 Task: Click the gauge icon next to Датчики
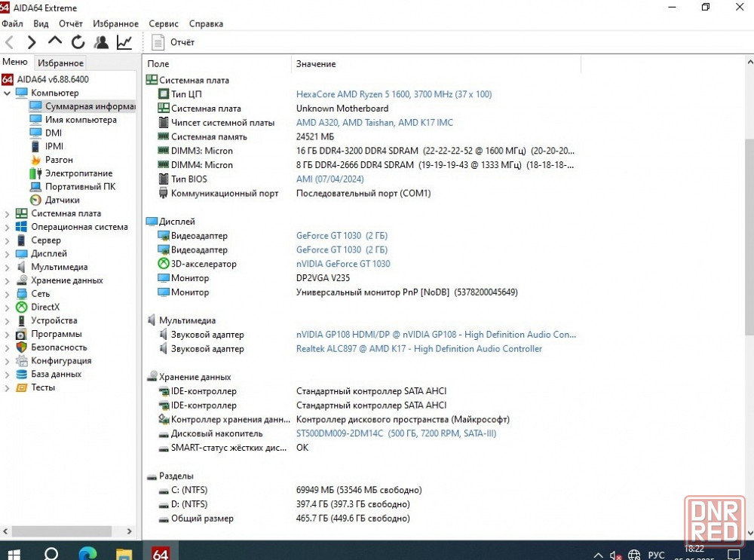pos(35,200)
